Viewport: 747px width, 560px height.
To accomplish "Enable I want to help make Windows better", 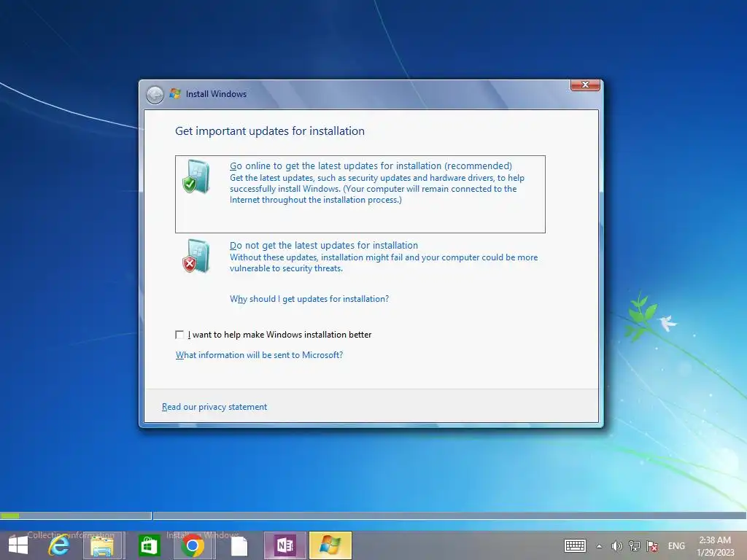I will pyautogui.click(x=179, y=335).
